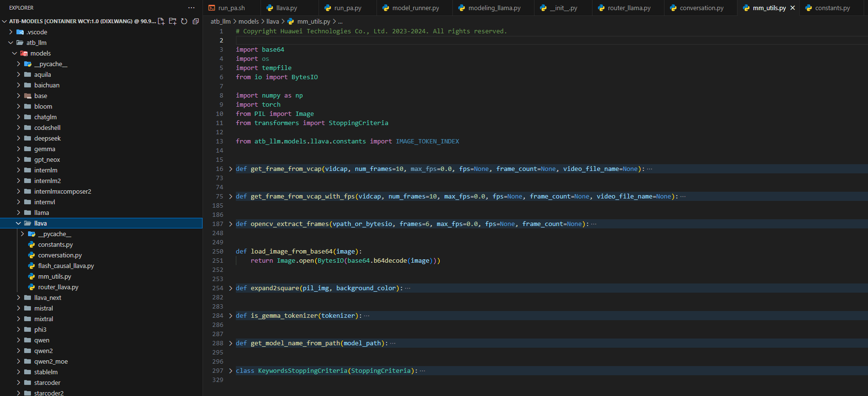Open Explorer views and more actions menu
Image resolution: width=868 pixels, height=396 pixels.
point(191,8)
